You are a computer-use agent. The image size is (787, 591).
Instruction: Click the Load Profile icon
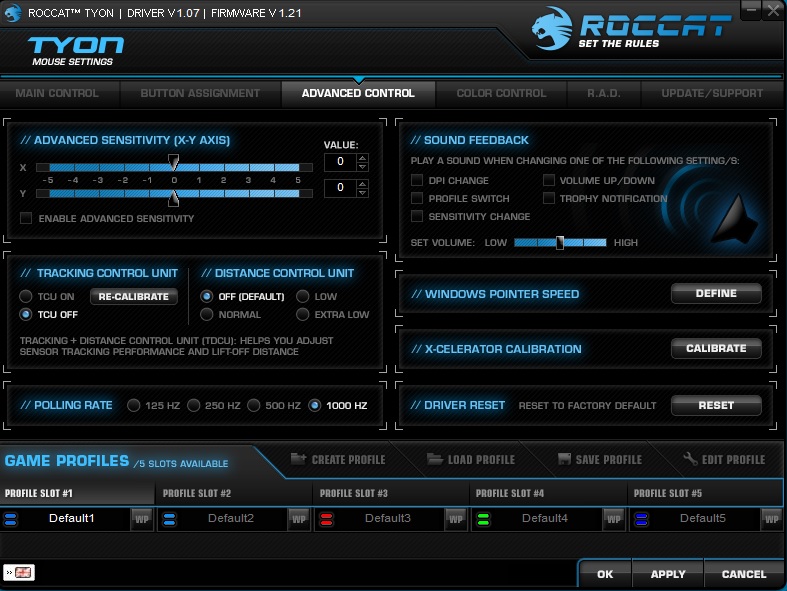[x=434, y=459]
